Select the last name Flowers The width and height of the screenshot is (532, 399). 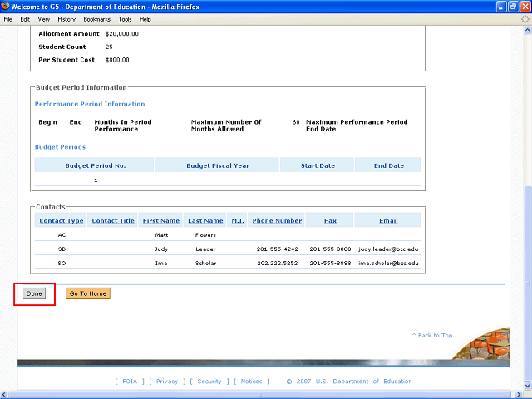[205, 234]
